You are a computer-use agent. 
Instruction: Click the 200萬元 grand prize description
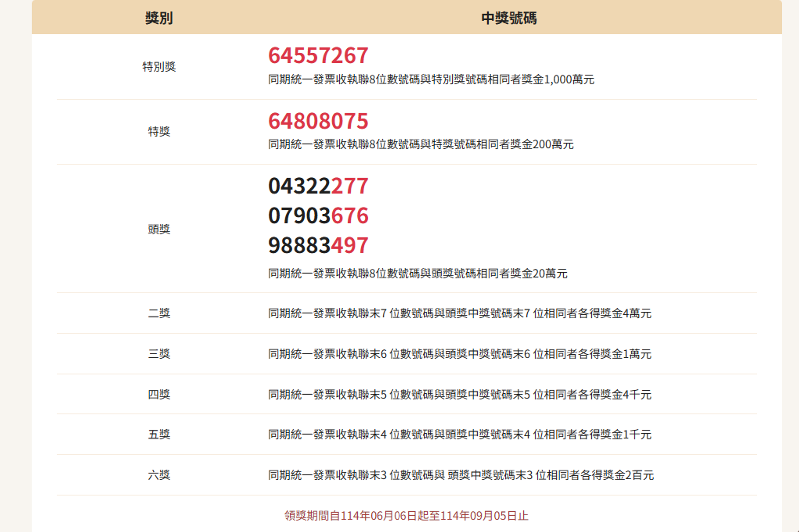coord(420,145)
